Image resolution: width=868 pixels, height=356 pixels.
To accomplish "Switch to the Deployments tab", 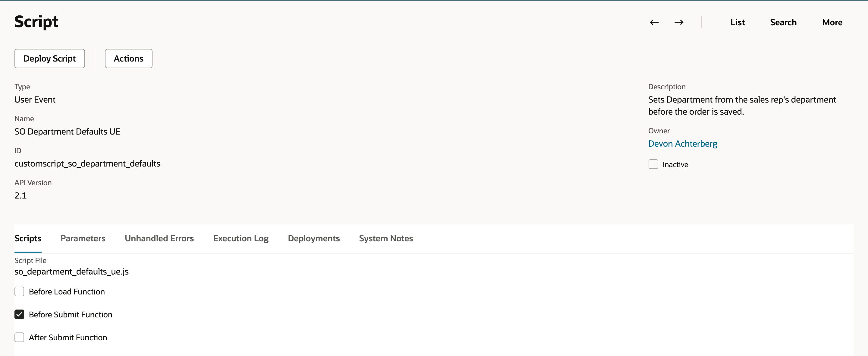I will coord(313,238).
